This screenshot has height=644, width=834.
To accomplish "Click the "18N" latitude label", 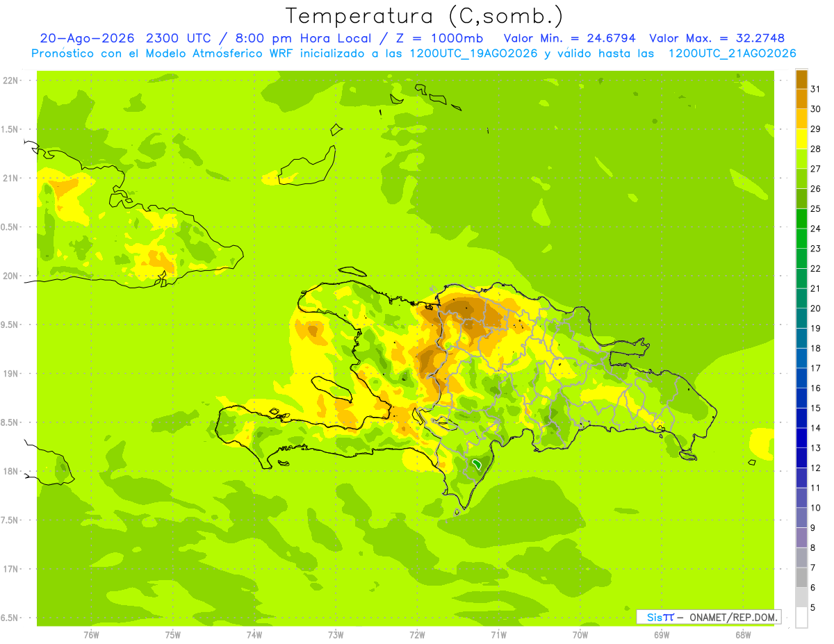I will click(10, 472).
